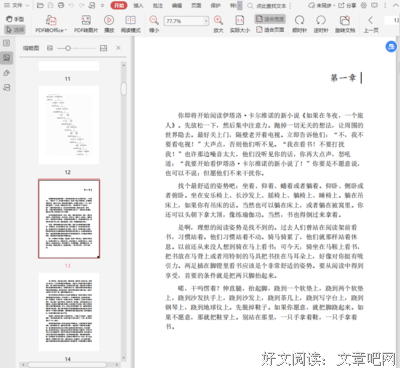The image size is (400, 368).
Task: Click the save icon in quick toolbar
Action: point(50,5)
